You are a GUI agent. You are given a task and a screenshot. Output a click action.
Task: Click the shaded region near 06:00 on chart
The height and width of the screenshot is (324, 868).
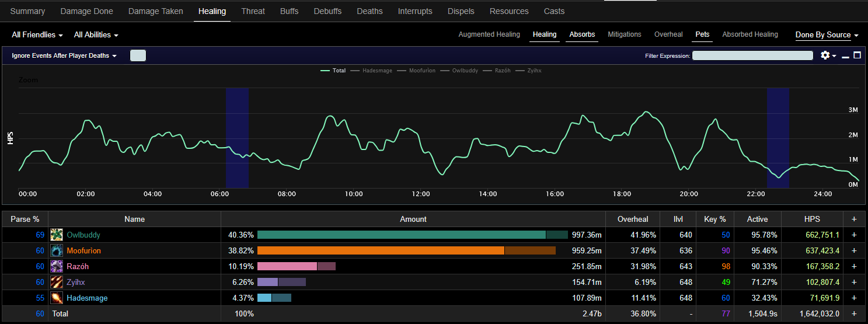[237, 138]
